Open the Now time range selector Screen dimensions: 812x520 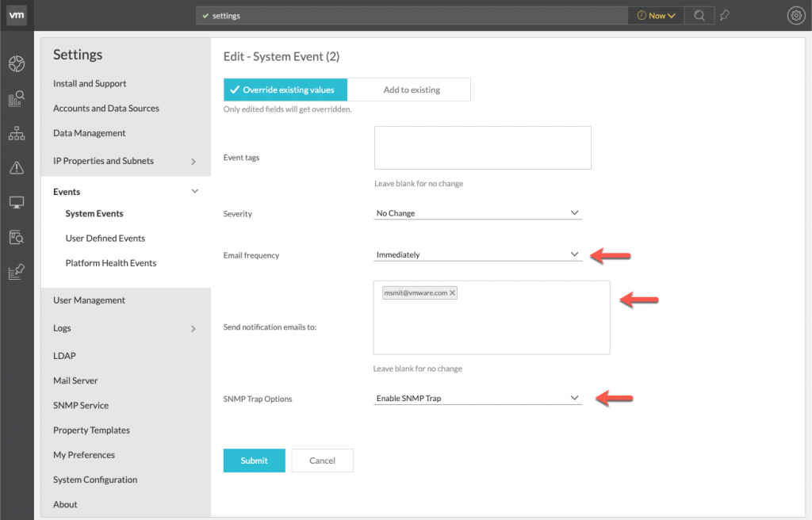coord(656,16)
